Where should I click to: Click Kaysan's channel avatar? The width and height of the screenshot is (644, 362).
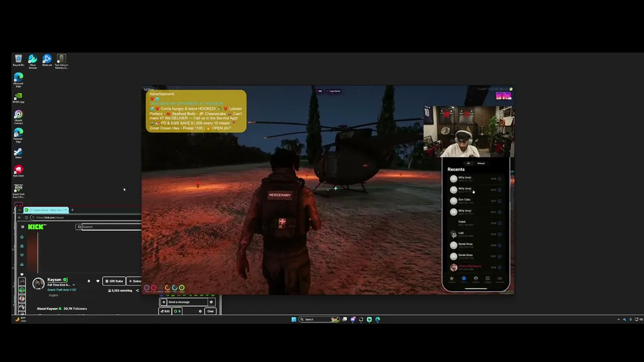[x=38, y=284]
